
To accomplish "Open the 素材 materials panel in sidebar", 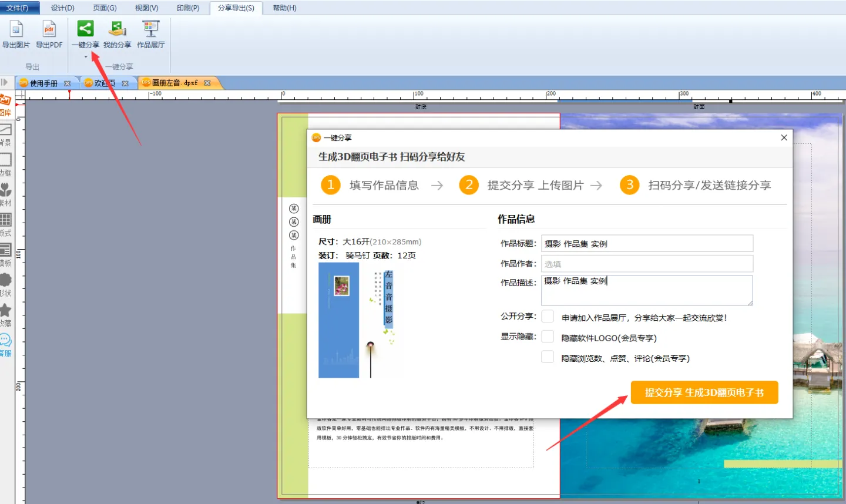I will click(x=6, y=190).
